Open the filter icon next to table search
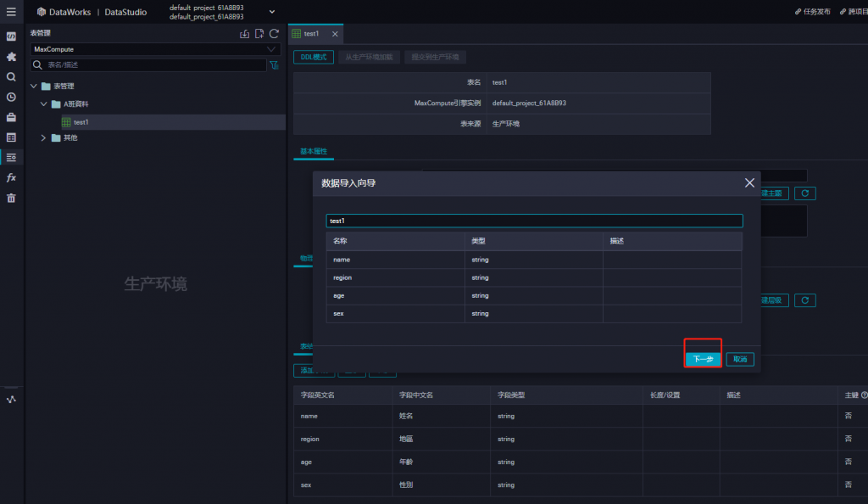Screen dimensions: 868x504 tap(274, 65)
